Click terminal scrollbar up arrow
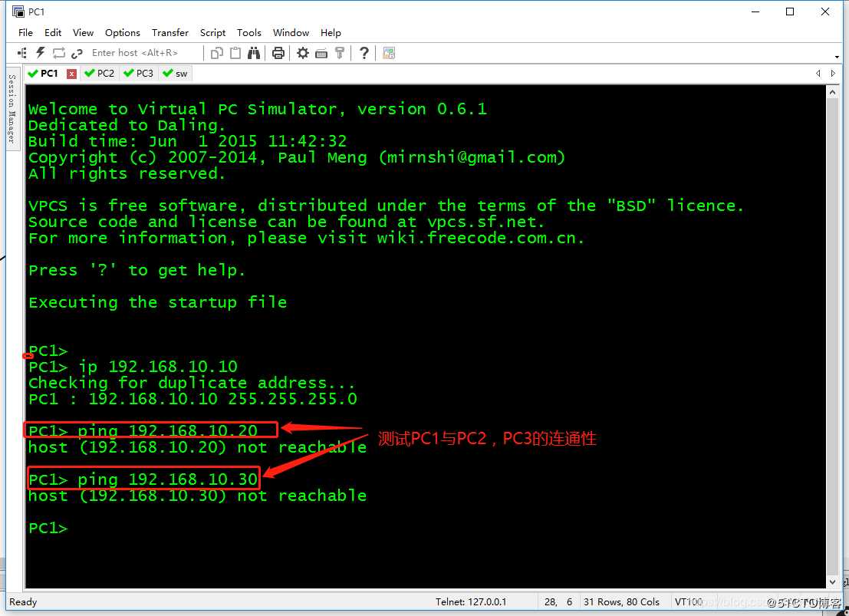This screenshot has height=616, width=849. (833, 93)
